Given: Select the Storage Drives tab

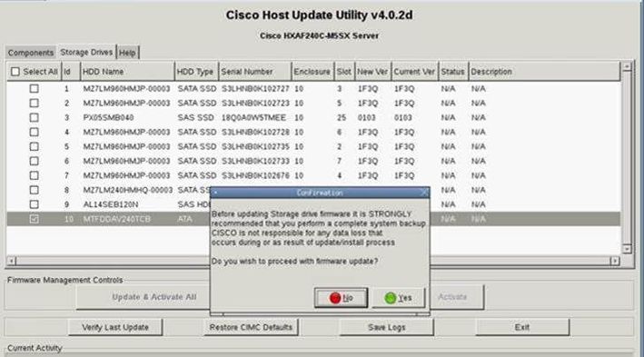Looking at the screenshot, I should [86, 52].
